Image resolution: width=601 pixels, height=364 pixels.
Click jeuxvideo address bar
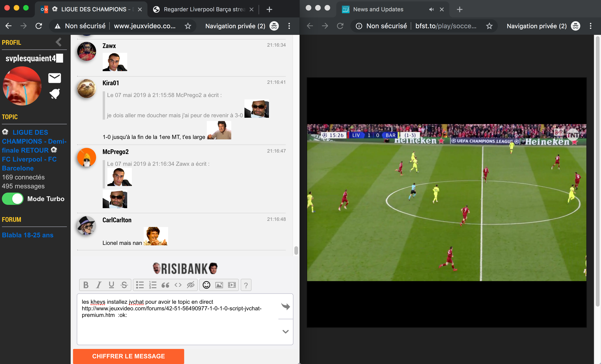point(145,26)
